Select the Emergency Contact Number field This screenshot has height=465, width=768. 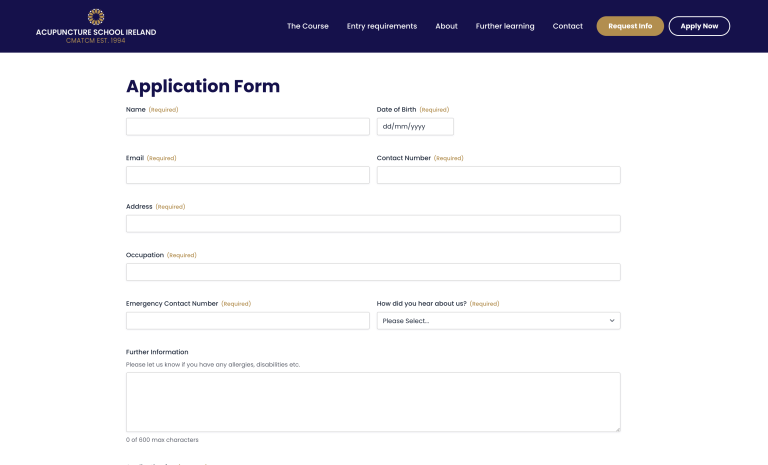pos(247,321)
